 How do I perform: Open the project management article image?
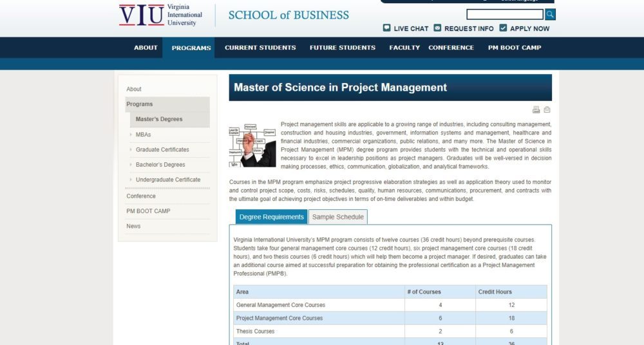[x=252, y=145]
